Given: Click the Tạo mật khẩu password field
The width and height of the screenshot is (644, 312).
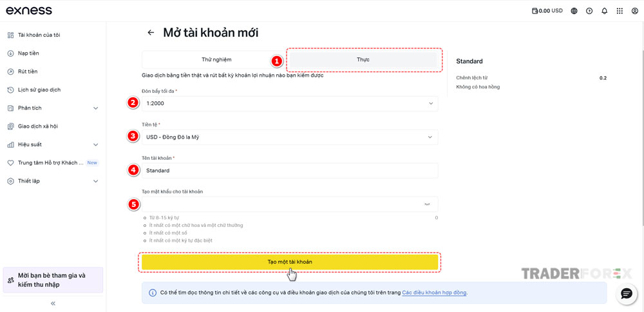Looking at the screenshot, I should click(x=290, y=204).
